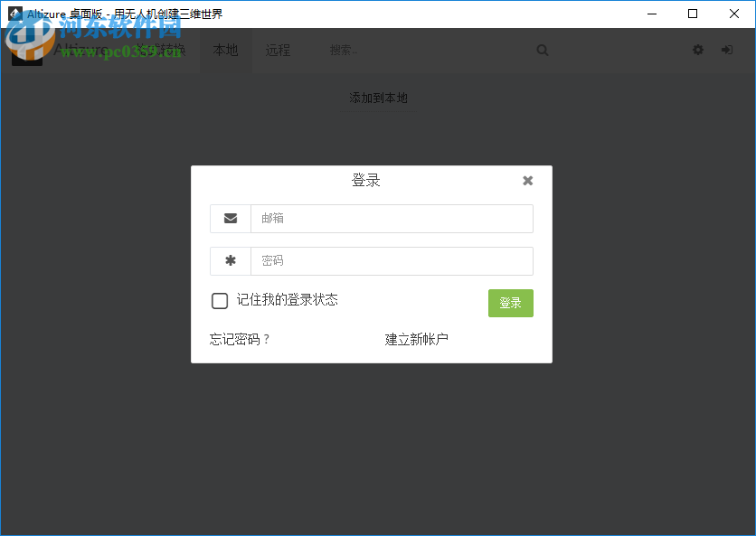The height and width of the screenshot is (536, 756).
Task: Click the asterisk icon beside the password field
Action: tap(230, 260)
